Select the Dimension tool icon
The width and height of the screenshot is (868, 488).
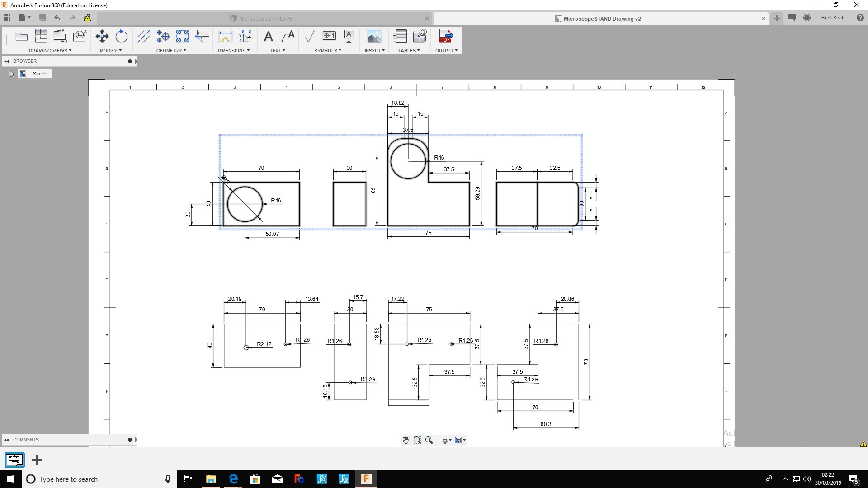point(225,36)
